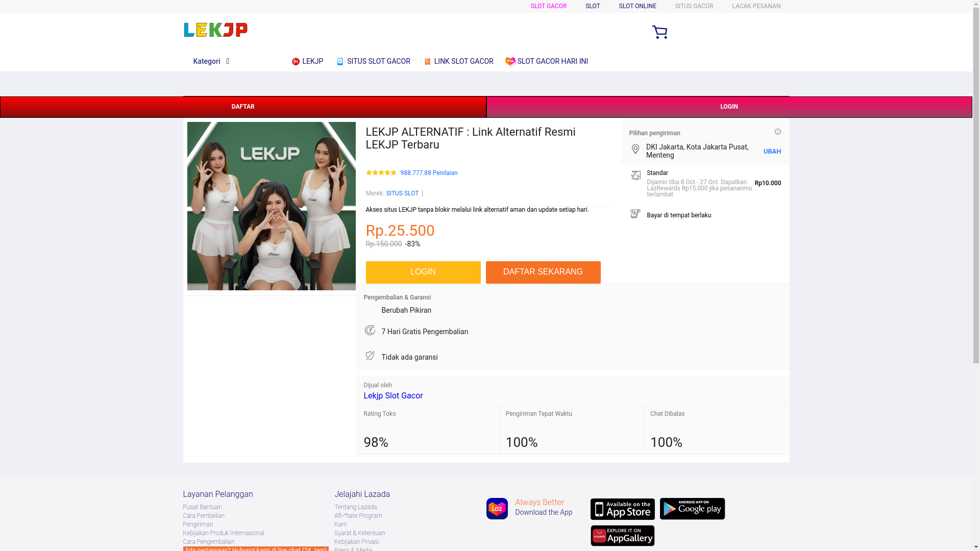This screenshot has width=980, height=551.
Task: Expand the Kategori dropdown
Action: pos(211,61)
